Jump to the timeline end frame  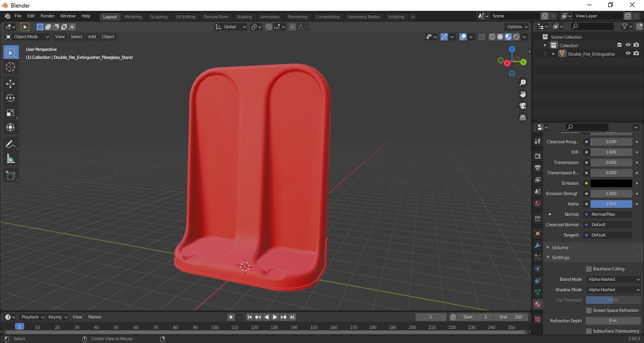pos(292,317)
